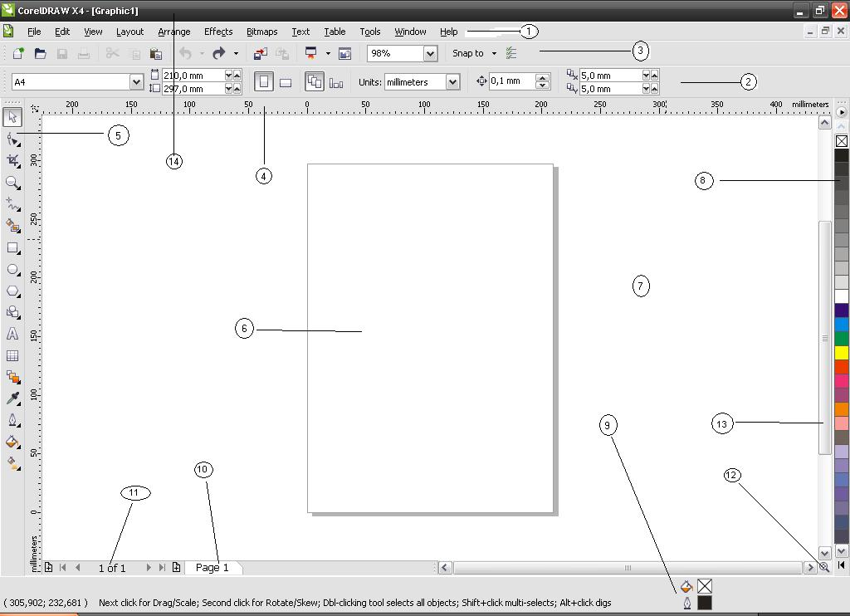This screenshot has height=616, width=850.
Task: Open the Welcome Screen icon
Action: pos(344,53)
